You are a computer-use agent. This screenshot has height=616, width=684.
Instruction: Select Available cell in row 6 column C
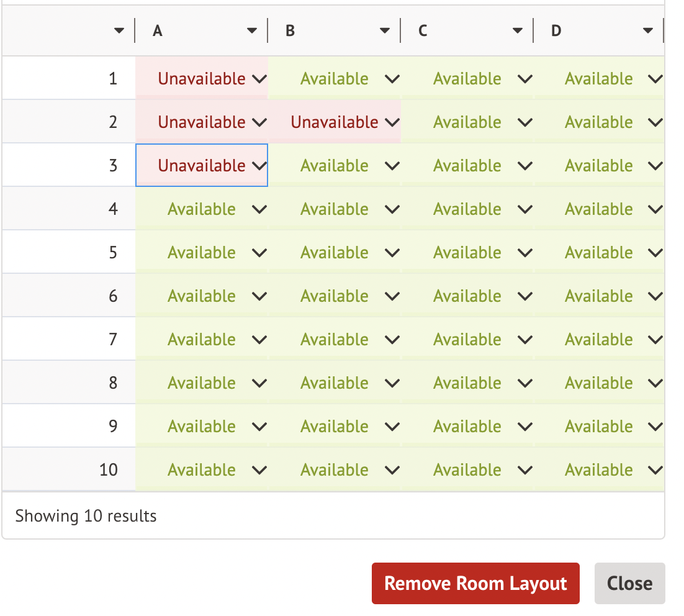click(467, 296)
